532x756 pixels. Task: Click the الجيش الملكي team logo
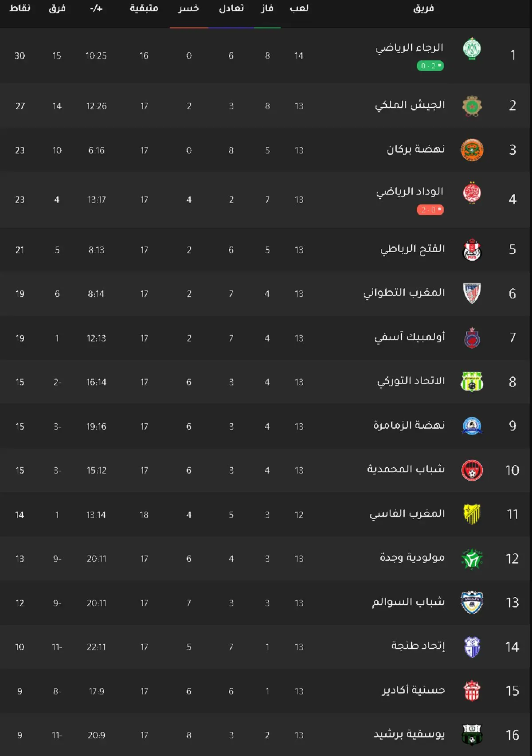coord(472,106)
